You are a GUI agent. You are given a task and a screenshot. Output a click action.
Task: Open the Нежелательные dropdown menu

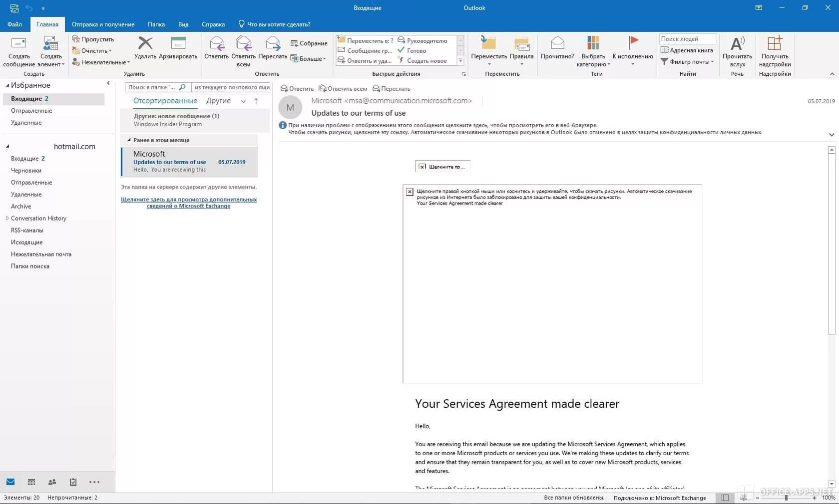pos(101,62)
